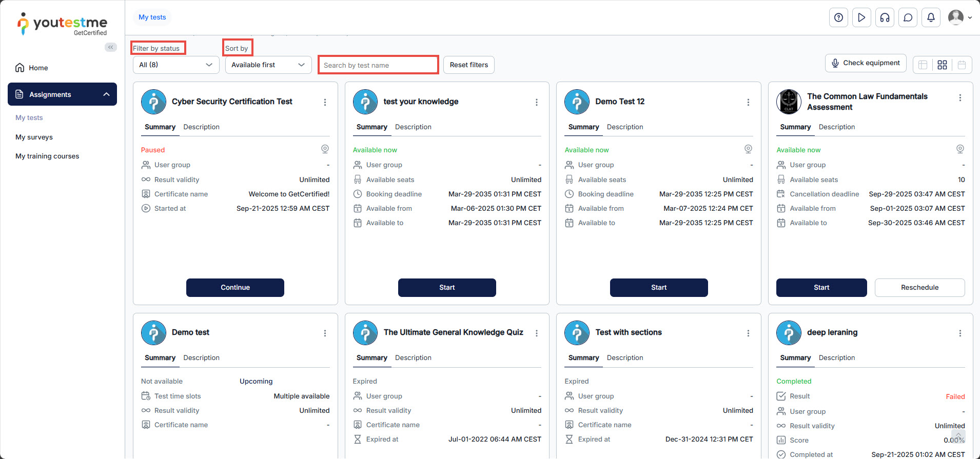The image size is (980, 459).
Task: Switch to calendar view
Action: point(962,65)
